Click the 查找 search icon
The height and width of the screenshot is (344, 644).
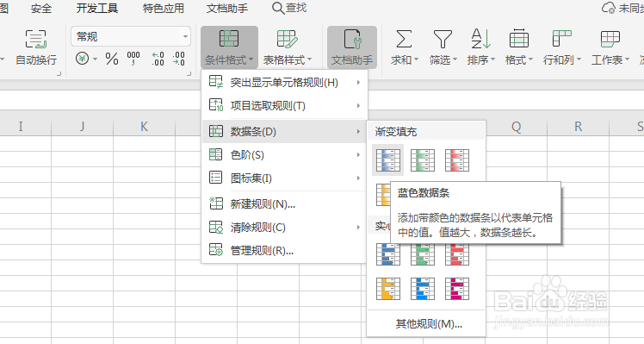(278, 9)
